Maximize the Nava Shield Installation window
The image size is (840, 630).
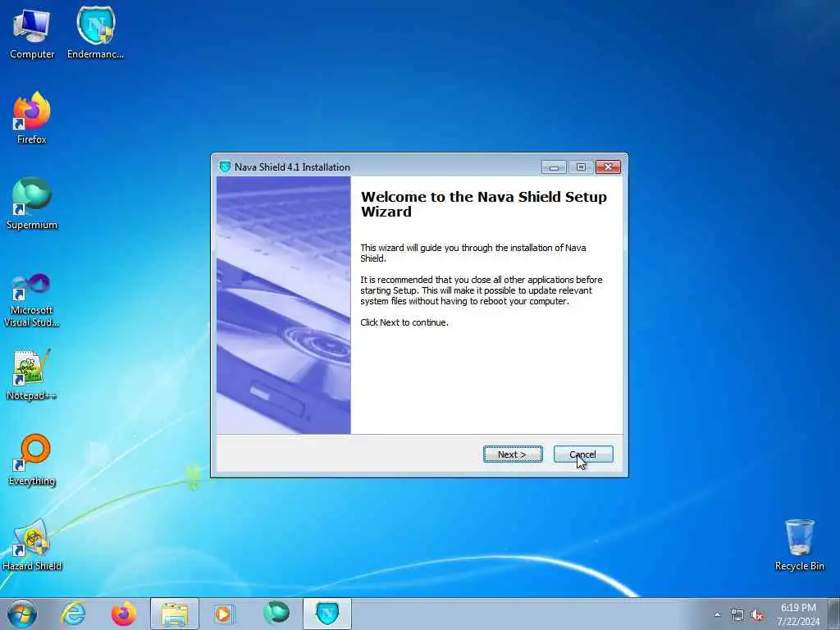coord(581,167)
